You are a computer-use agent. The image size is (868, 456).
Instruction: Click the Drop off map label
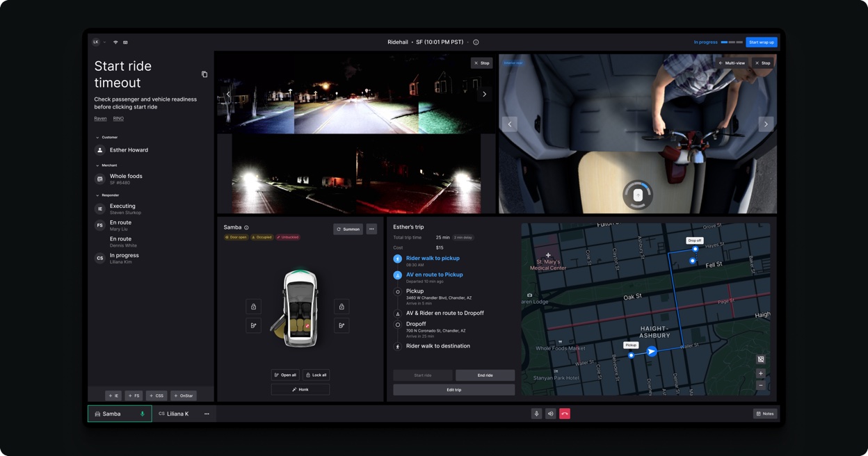pyautogui.click(x=695, y=241)
